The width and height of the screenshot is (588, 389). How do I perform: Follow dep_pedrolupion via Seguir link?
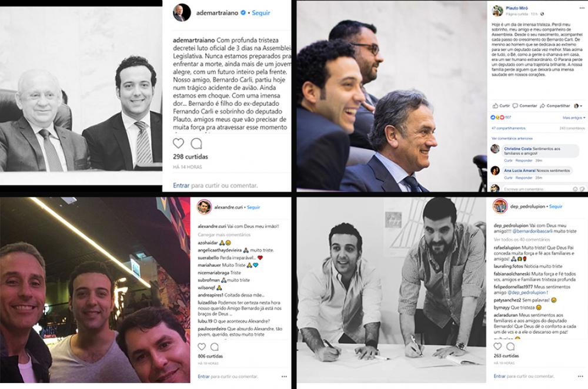556,206
